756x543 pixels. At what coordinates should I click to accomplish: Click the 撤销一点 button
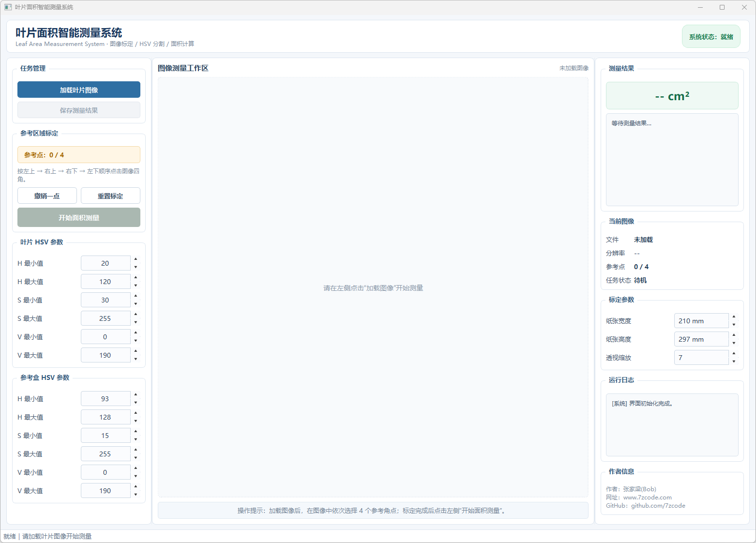47,196
